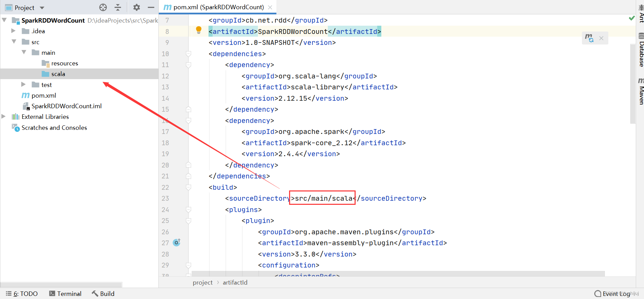The width and height of the screenshot is (644, 299).
Task: Click Load Maven Changes floating icon
Action: (589, 38)
